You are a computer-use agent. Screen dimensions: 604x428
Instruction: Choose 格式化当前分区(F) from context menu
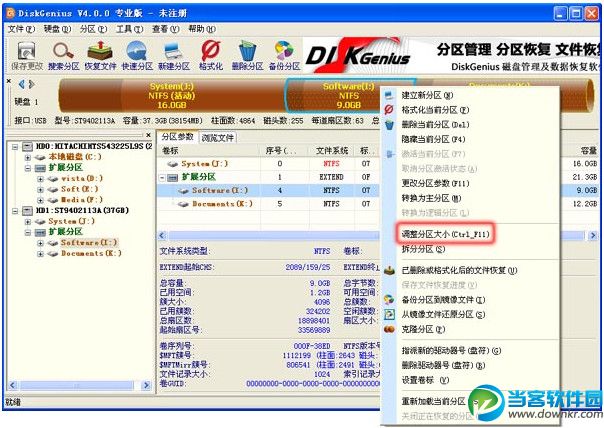(435, 110)
